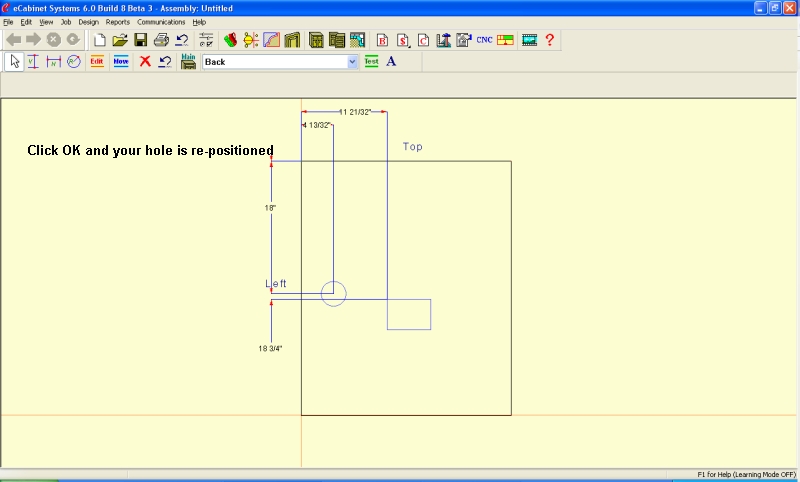Select the arrow pointer tool
Image resolution: width=800 pixels, height=482 pixels.
click(x=14, y=62)
